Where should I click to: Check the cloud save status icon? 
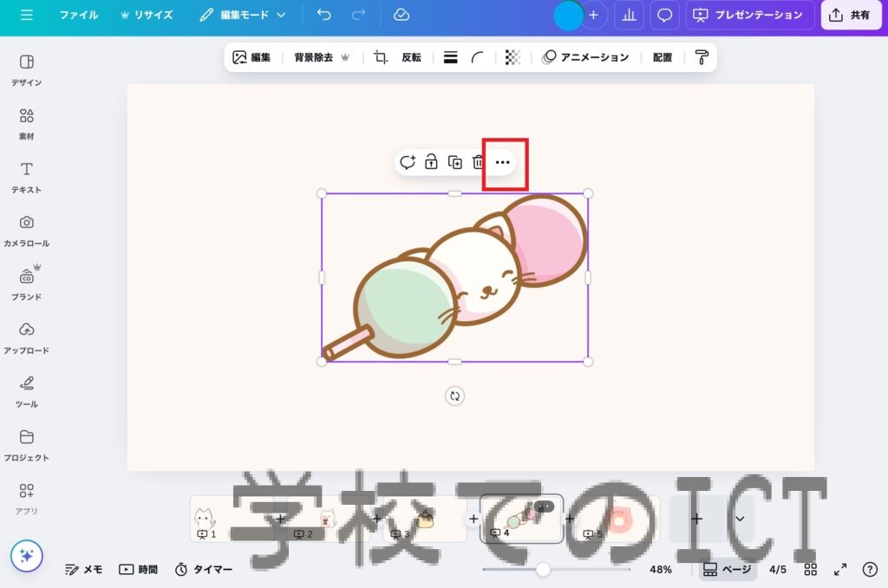click(402, 15)
